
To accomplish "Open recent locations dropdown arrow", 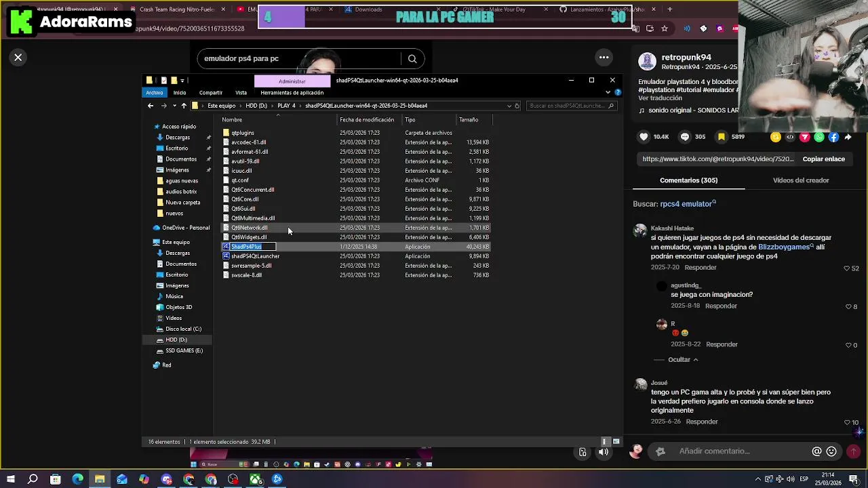I will (174, 106).
